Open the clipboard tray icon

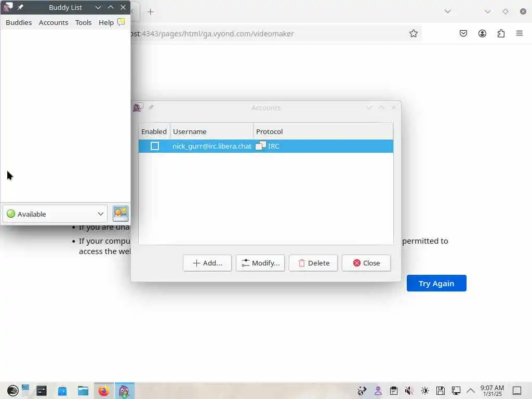coord(394,391)
